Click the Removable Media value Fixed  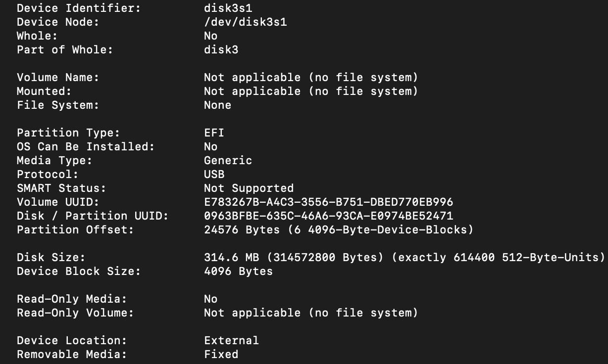[221, 354]
